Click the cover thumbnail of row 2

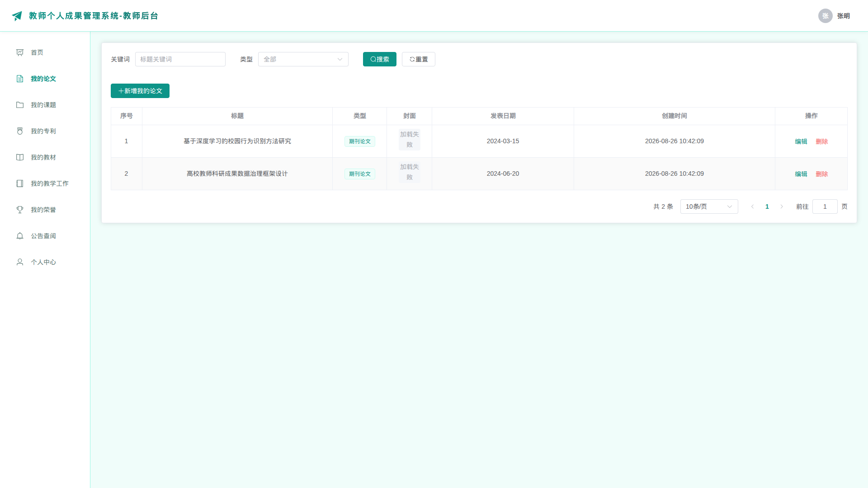(x=410, y=172)
